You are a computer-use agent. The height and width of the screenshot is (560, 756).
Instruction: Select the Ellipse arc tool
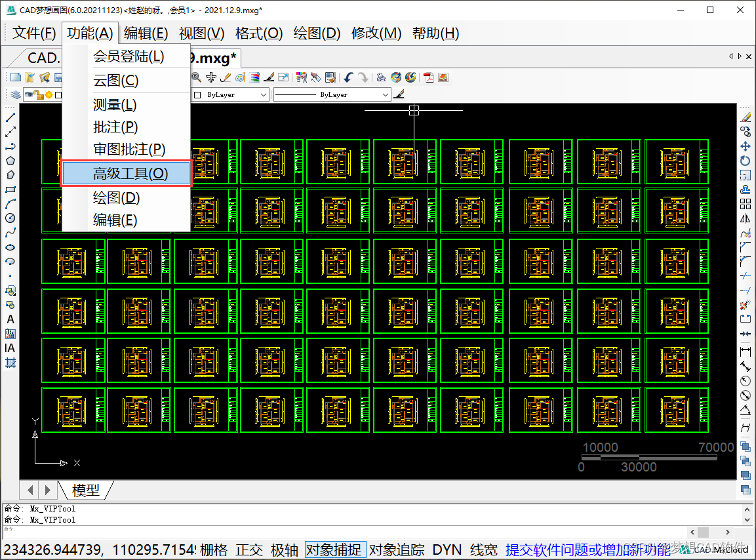[10, 262]
